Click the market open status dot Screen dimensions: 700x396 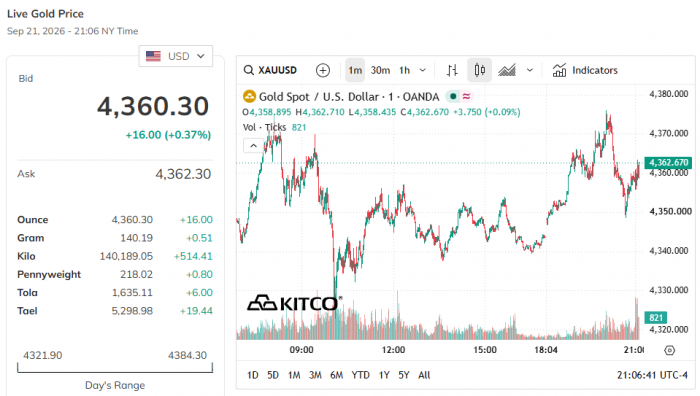tap(453, 96)
